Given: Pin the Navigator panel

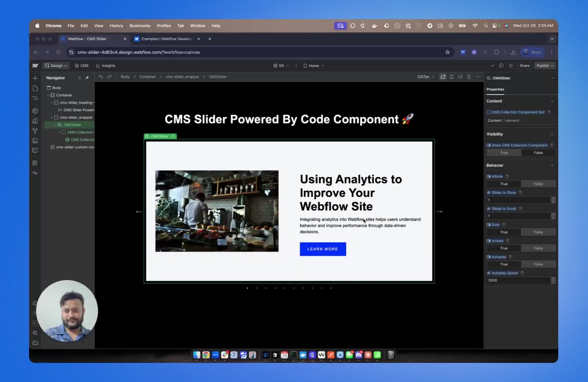Looking at the screenshot, I should [87, 78].
